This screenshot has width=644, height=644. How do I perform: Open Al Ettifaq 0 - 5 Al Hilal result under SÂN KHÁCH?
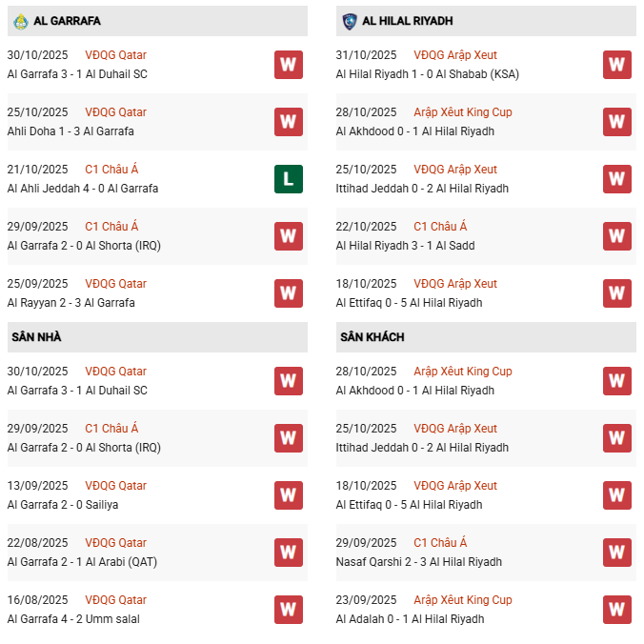pyautogui.click(x=409, y=505)
